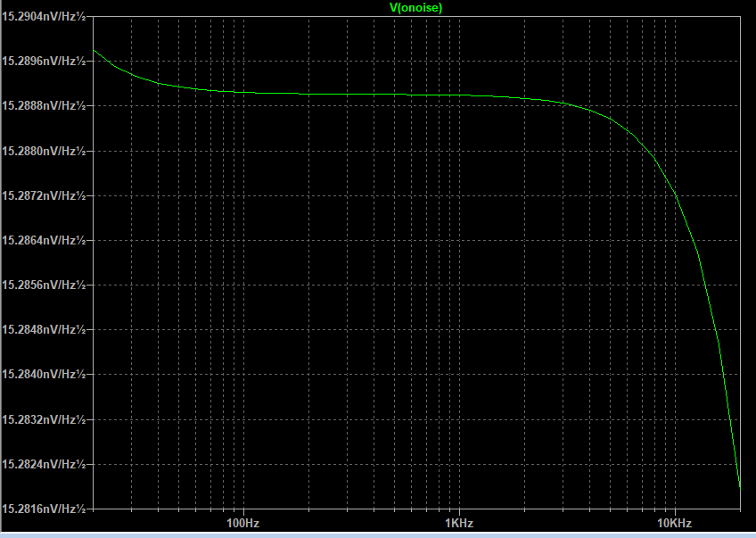Click the 15.2848nV/Hz½ axis label
The height and width of the screenshot is (538, 756).
pos(44,329)
